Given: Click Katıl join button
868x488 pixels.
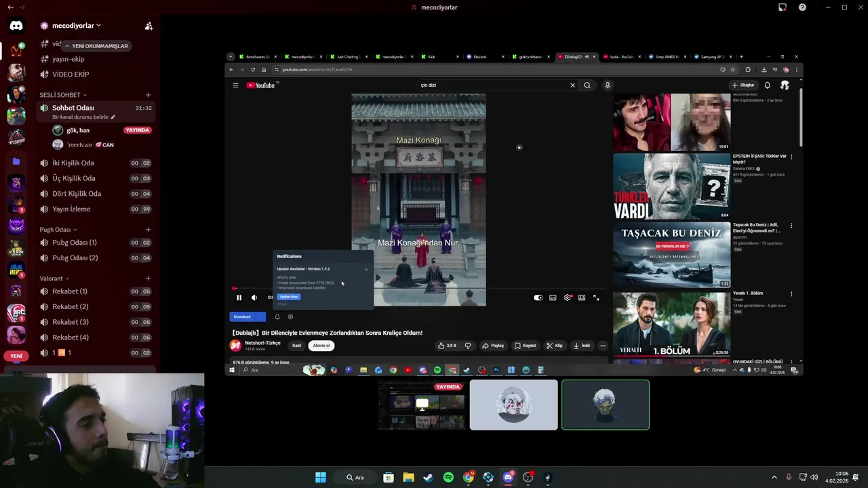Looking at the screenshot, I should 296,346.
